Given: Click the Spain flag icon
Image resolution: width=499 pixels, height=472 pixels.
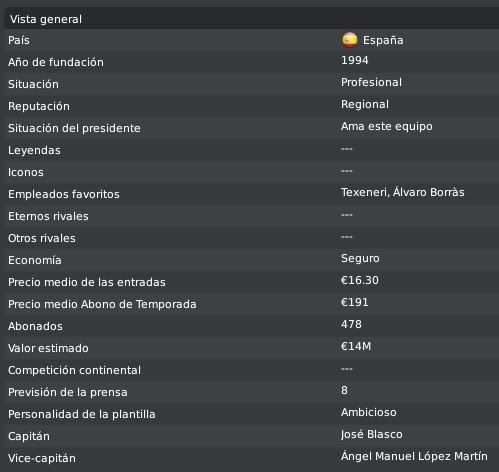Looking at the screenshot, I should (x=350, y=40).
